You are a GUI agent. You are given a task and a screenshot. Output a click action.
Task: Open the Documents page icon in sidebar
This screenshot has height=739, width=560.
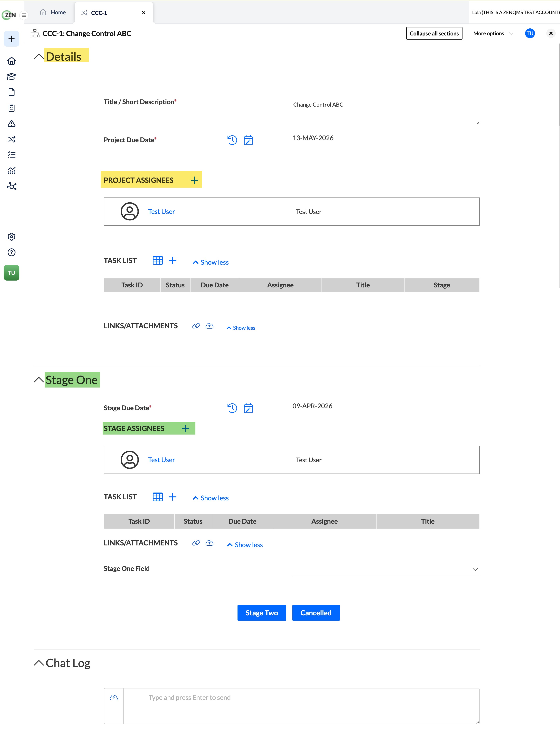(11, 92)
